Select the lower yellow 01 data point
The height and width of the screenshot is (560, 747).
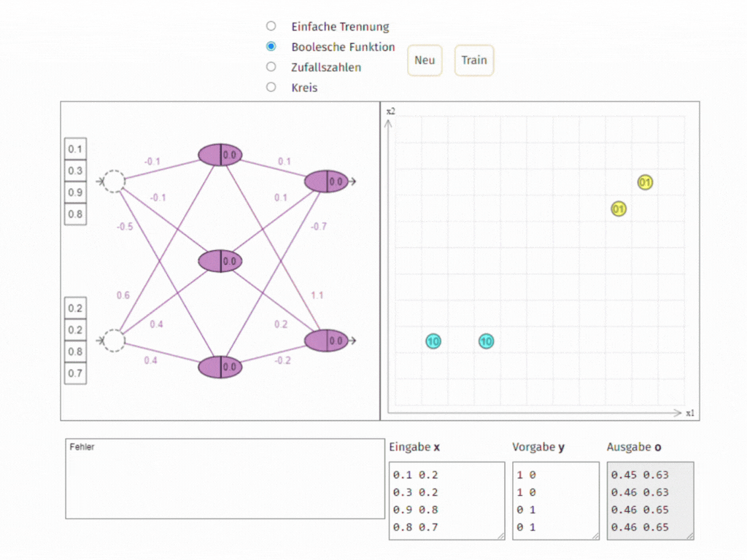pyautogui.click(x=618, y=209)
